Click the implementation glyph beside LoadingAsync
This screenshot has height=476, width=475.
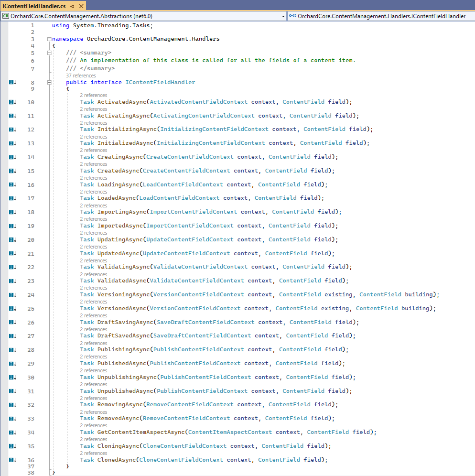[12, 184]
